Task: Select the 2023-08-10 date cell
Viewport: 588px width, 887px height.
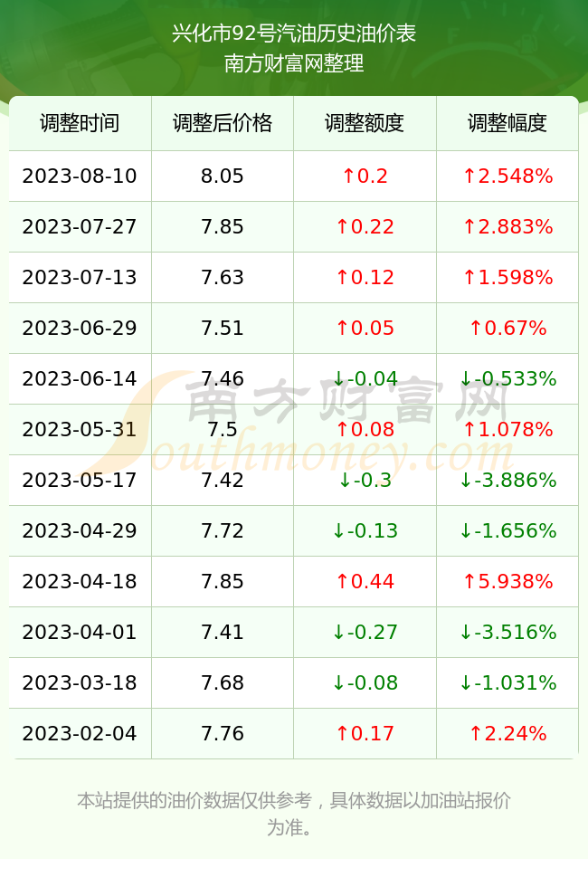Action: (80, 176)
